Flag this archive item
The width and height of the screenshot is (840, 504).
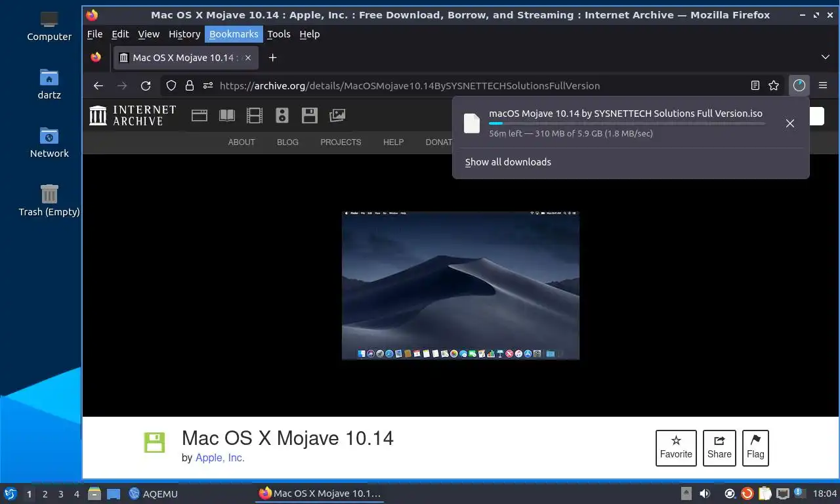click(755, 448)
